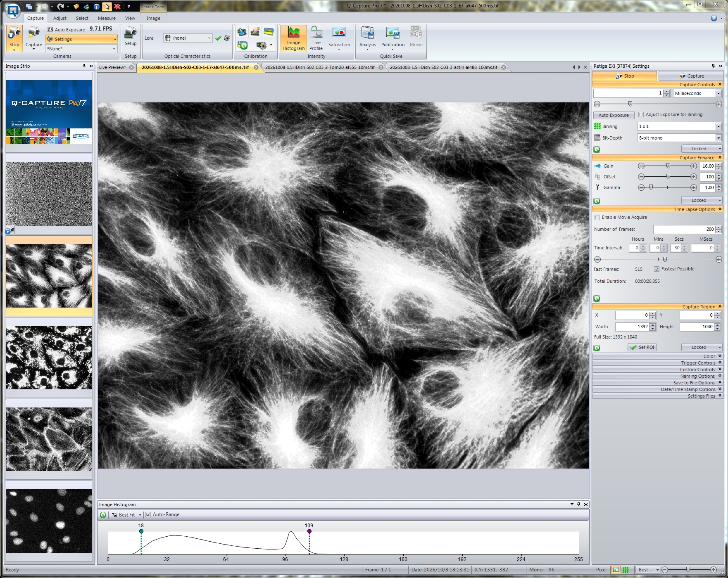Open the Line Profile tool
Screen dimensions: 728x578
pyautogui.click(x=316, y=38)
